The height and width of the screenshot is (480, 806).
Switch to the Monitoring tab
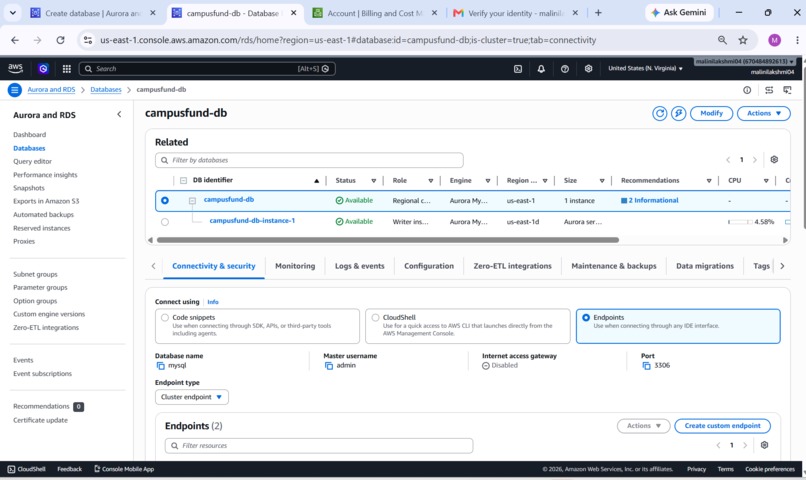295,266
